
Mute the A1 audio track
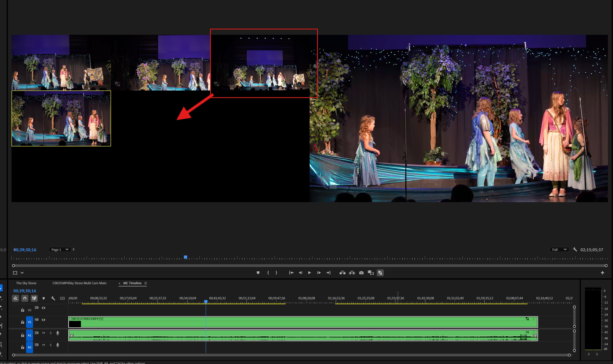tap(44, 333)
